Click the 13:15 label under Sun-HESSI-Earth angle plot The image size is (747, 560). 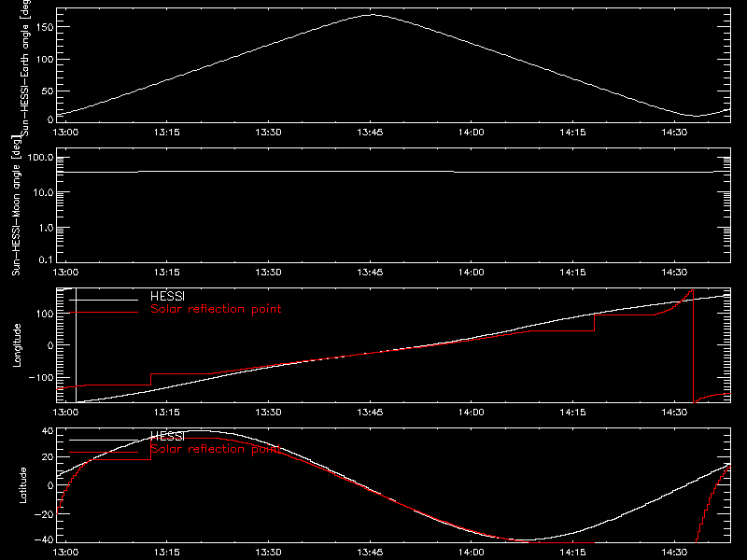click(167, 132)
